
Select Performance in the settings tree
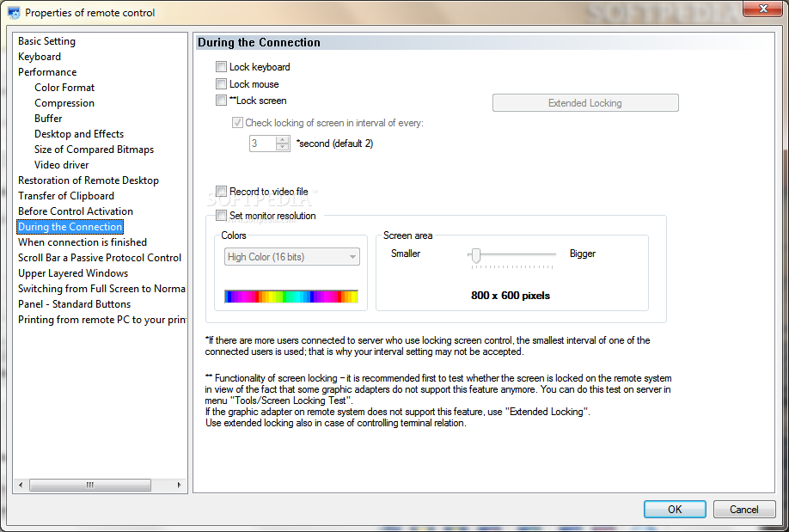(x=47, y=72)
